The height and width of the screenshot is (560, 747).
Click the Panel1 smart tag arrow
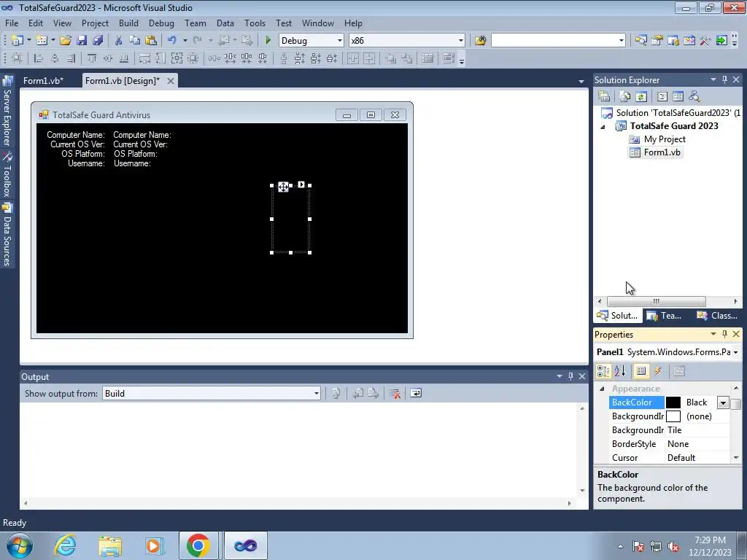(301, 184)
